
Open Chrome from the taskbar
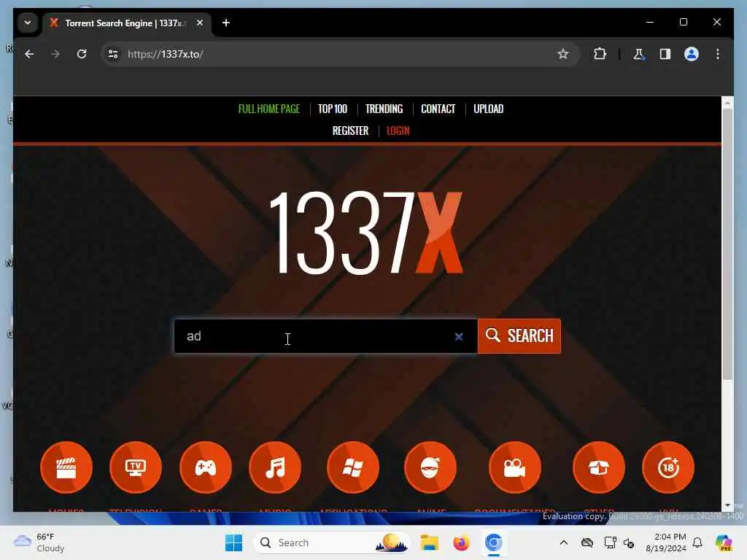[x=494, y=542]
